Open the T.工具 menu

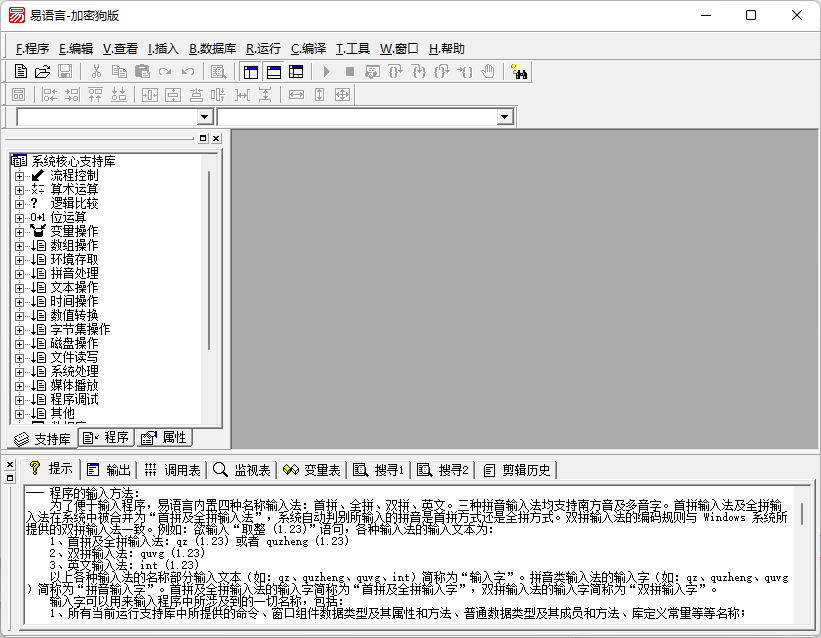coord(352,48)
